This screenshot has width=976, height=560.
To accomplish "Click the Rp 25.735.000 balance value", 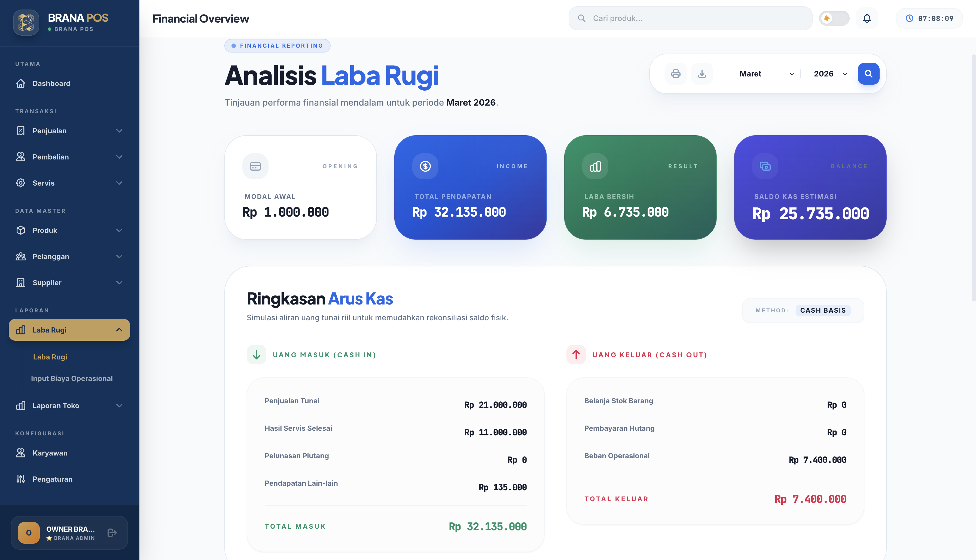I will point(810,214).
